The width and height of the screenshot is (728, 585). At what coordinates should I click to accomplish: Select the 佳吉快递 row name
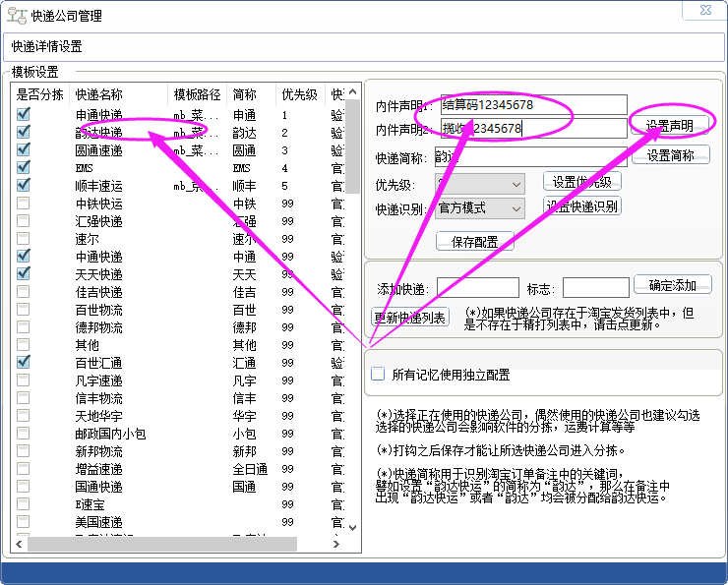tap(99, 292)
